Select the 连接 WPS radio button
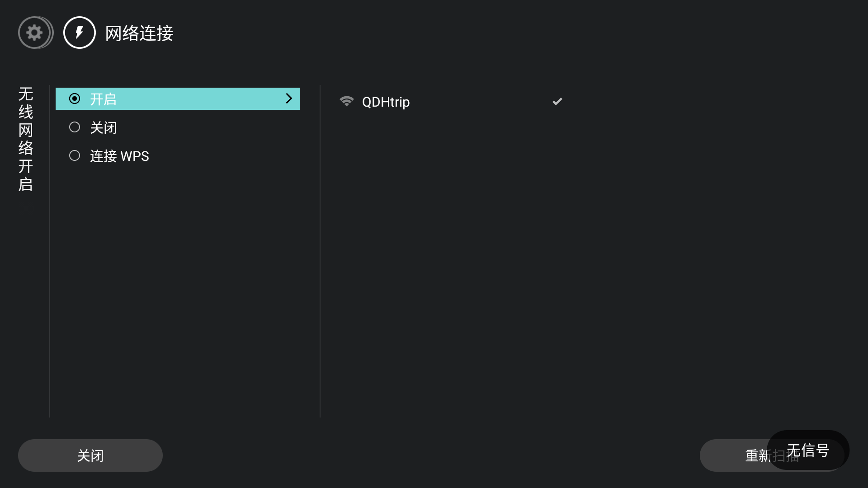 pos(75,156)
